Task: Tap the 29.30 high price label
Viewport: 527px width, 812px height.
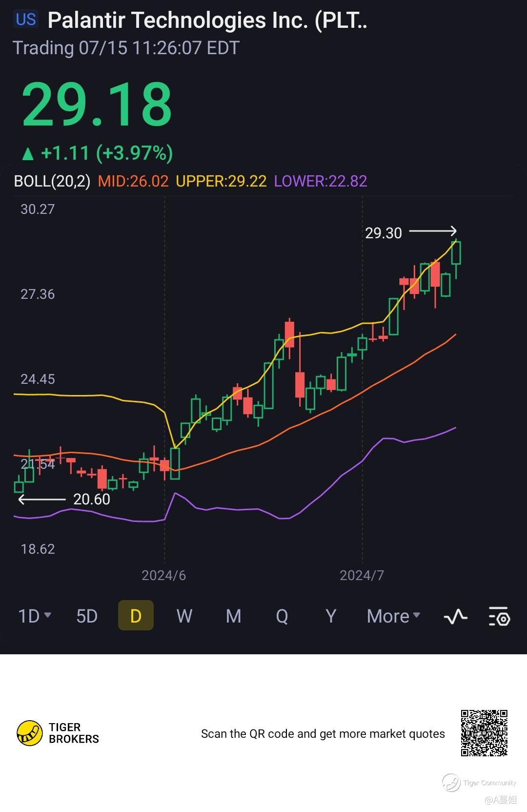Action: click(384, 233)
